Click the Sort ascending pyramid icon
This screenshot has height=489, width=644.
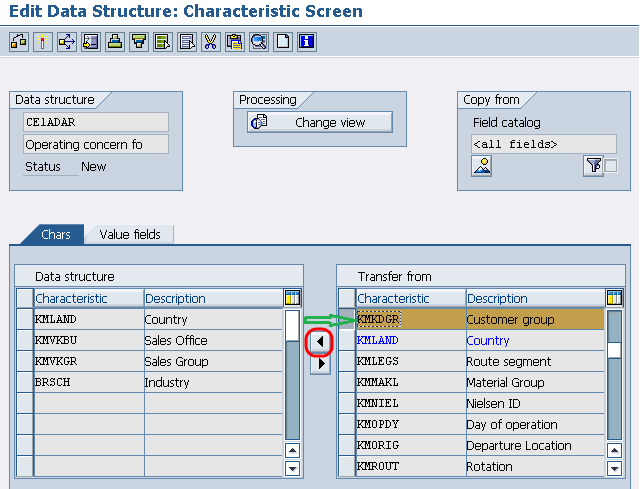click(x=115, y=42)
